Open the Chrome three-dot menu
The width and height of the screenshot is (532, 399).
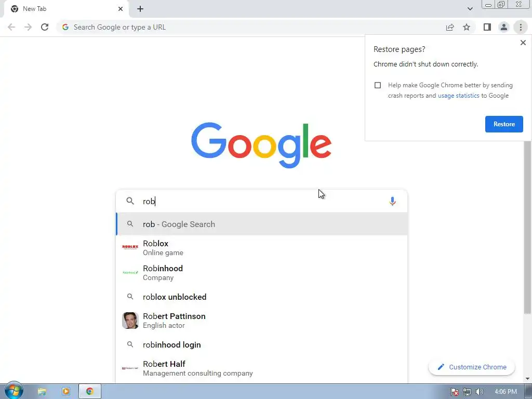[x=521, y=27]
